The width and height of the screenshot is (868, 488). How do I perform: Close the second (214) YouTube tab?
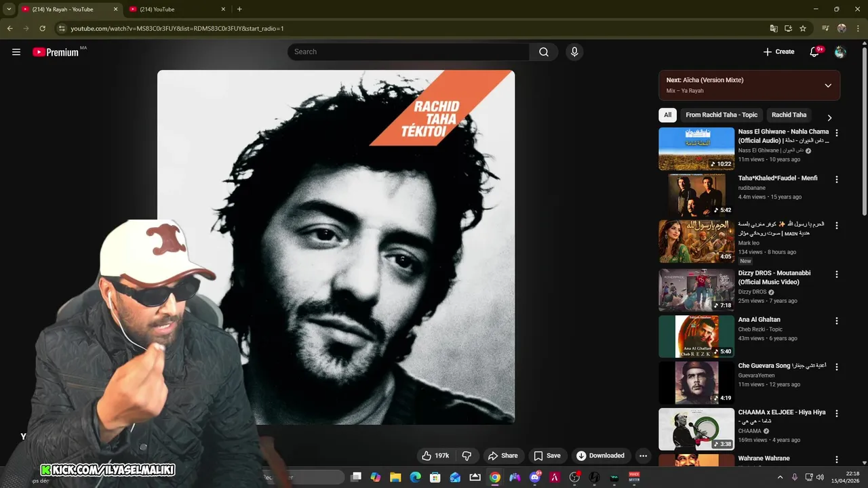[223, 9]
